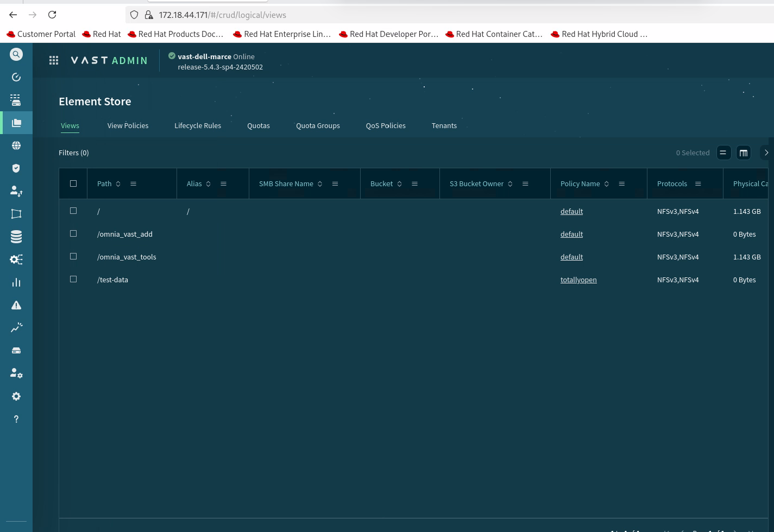
Task: Switch to the Views tab
Action: click(70, 125)
